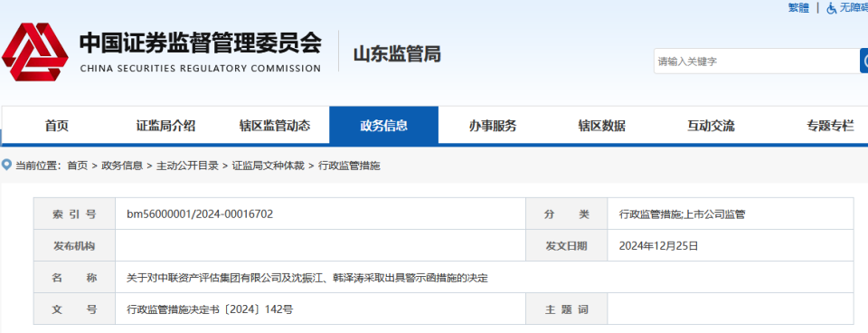Click the accessibility wheelchair icon

point(832,8)
